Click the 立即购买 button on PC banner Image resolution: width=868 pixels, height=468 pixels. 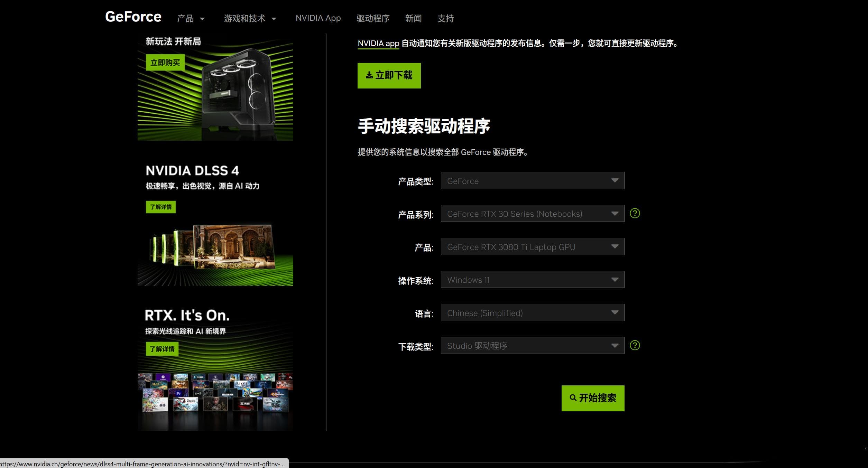(165, 63)
